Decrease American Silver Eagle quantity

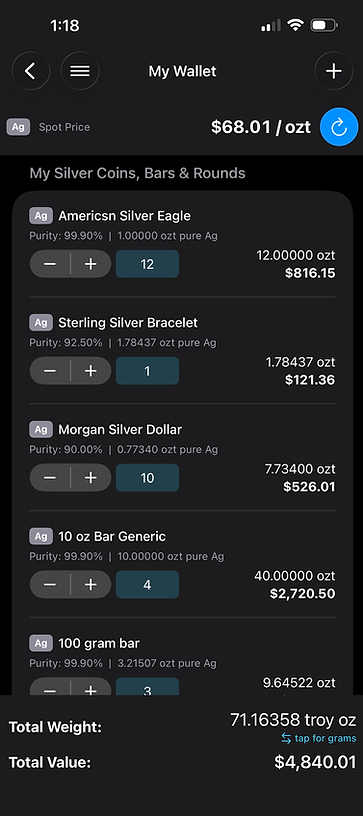point(50,264)
